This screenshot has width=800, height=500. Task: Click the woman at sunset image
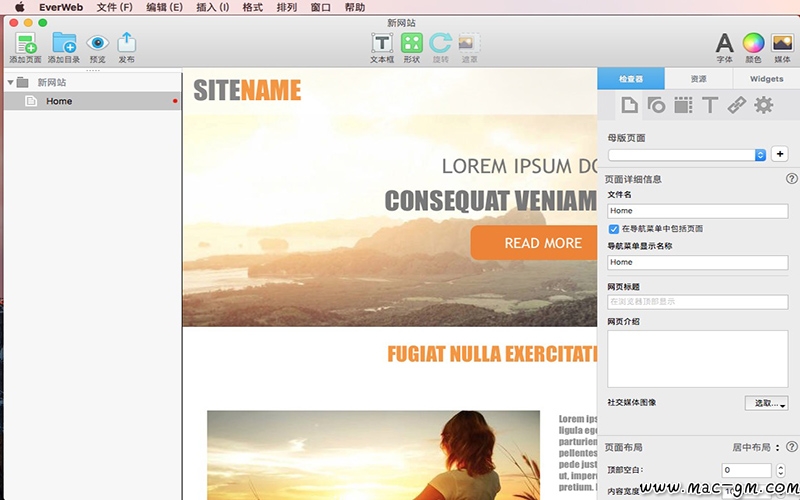(373, 455)
